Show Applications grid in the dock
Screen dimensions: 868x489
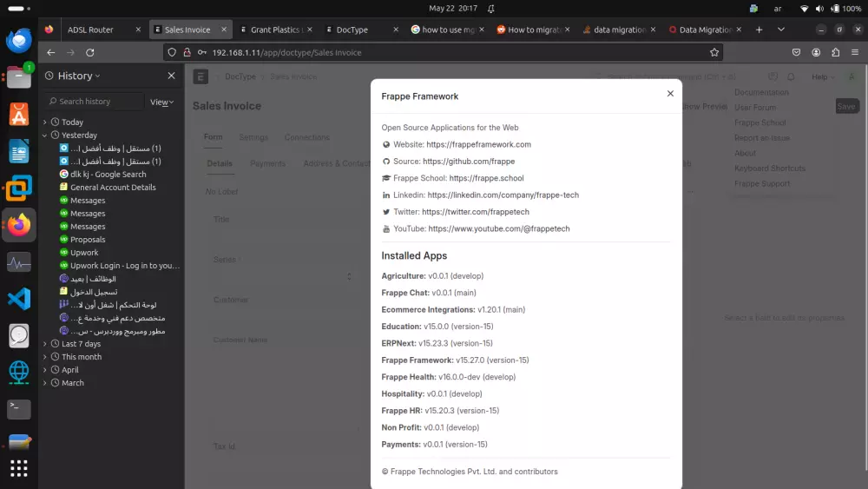click(19, 468)
